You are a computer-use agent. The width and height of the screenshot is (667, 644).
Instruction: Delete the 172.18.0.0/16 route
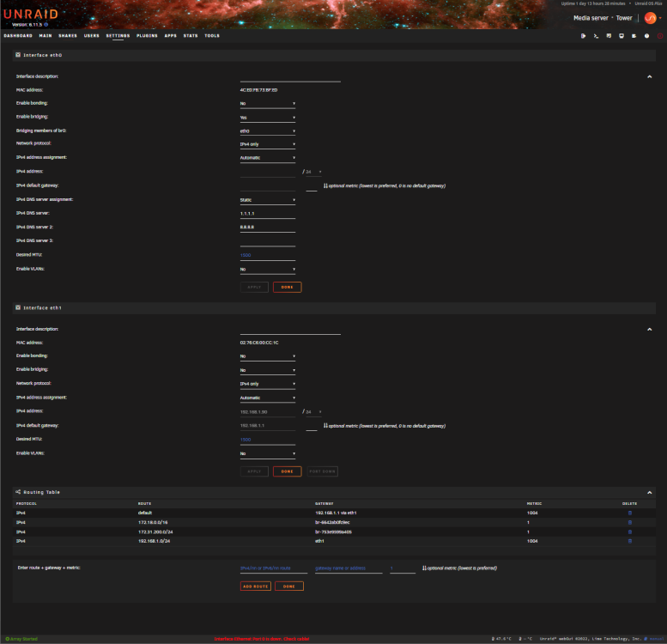point(630,522)
